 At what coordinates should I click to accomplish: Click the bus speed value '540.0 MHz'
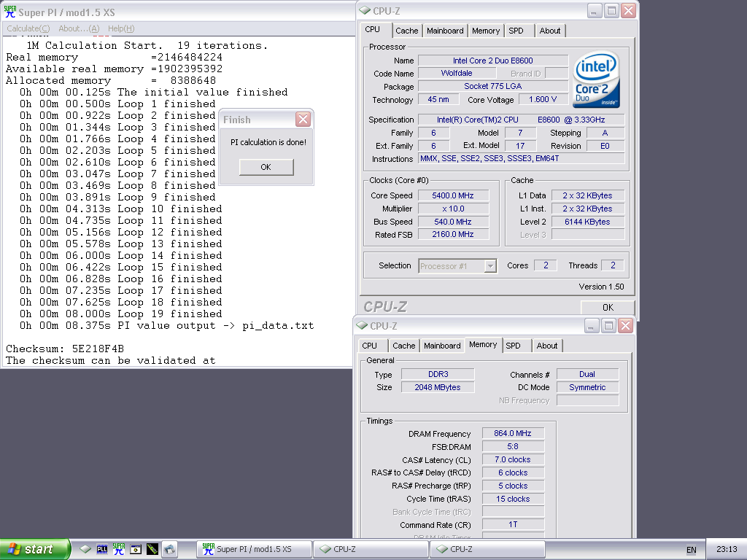(x=453, y=222)
